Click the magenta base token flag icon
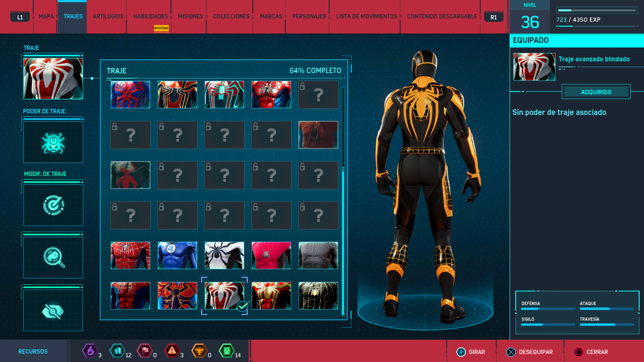 pos(145,351)
